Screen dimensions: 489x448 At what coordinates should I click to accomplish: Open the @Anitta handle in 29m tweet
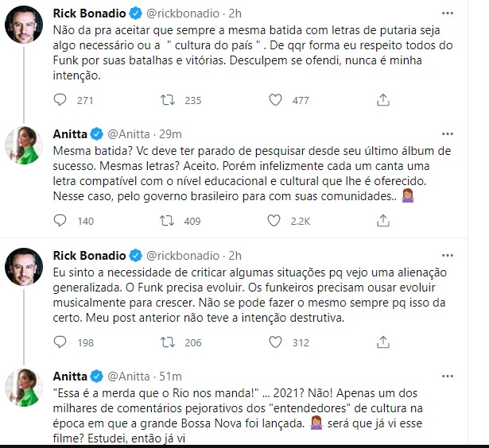click(130, 133)
